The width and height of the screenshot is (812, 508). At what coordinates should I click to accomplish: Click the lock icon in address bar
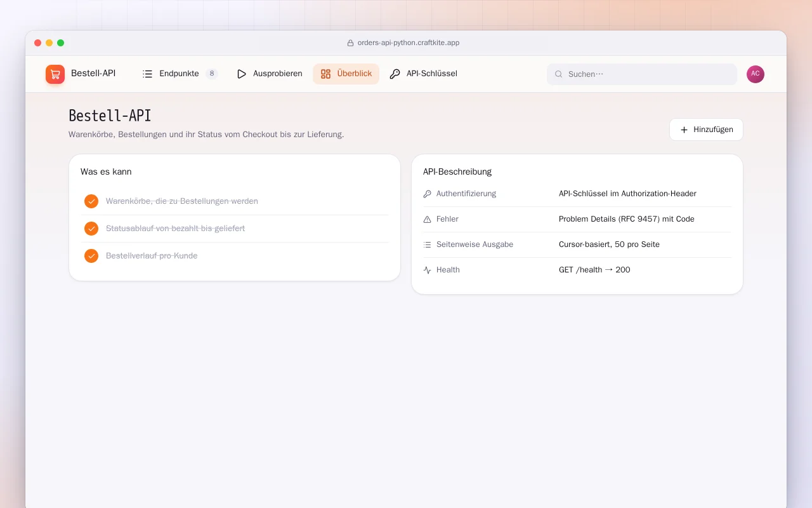pos(350,43)
